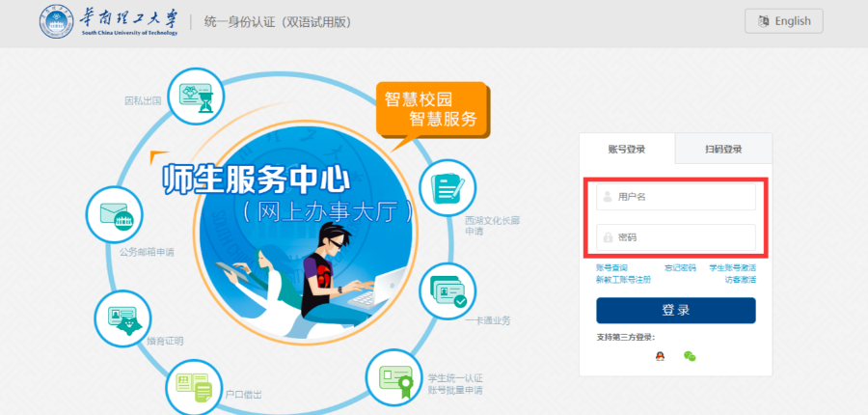Click the 统一身份认证 header title
The height and width of the screenshot is (415, 868).
click(278, 22)
